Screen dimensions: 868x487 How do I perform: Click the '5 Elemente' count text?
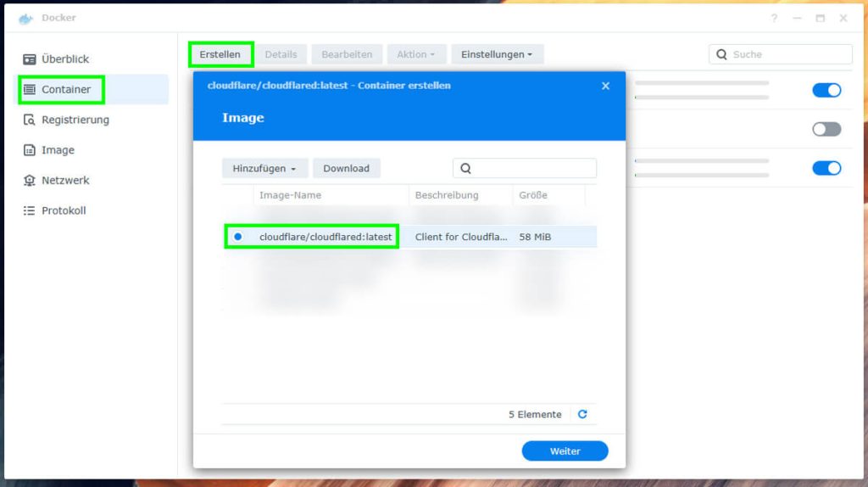535,414
